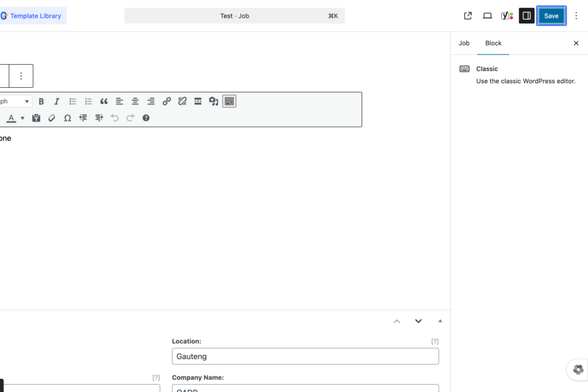The image size is (588, 392).
Task: Toggle italic formatting
Action: (x=57, y=101)
